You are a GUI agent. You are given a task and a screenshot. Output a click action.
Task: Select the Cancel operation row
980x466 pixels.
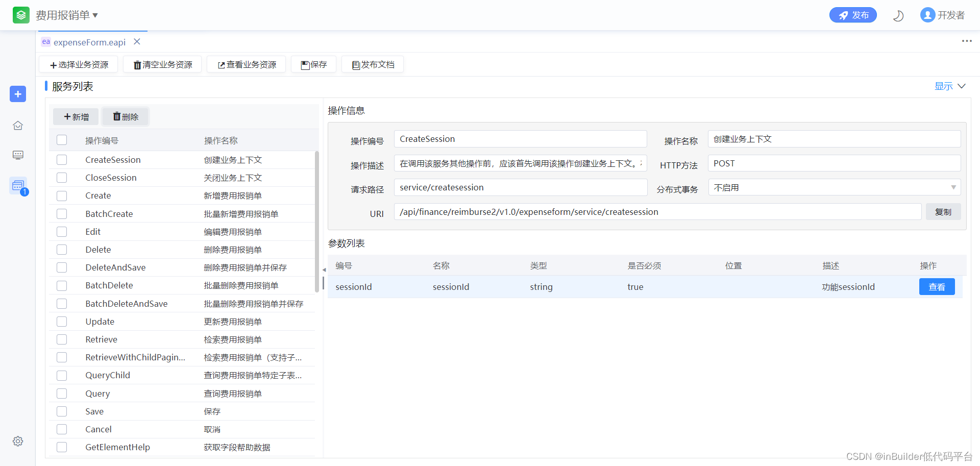click(182, 429)
